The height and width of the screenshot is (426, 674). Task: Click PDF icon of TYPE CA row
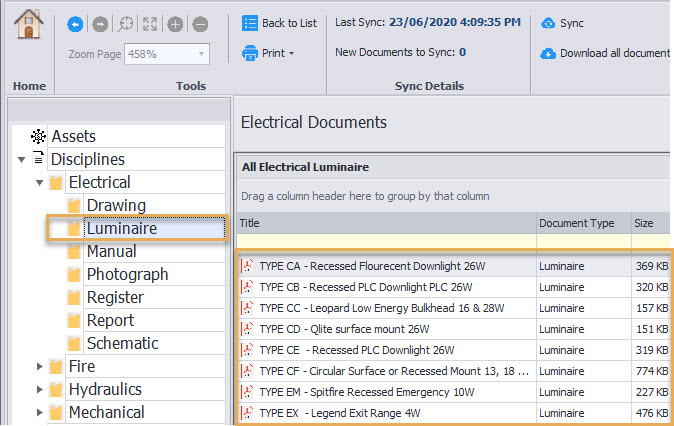coord(247,266)
